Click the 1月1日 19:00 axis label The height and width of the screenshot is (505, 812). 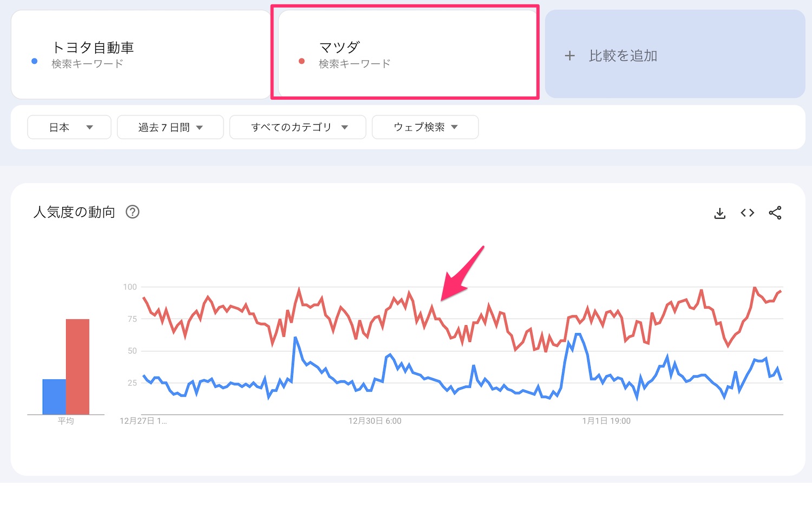click(x=606, y=421)
